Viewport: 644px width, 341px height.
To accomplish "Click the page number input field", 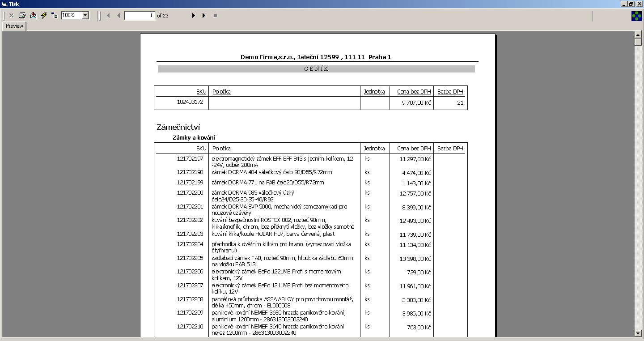I will (x=140, y=15).
